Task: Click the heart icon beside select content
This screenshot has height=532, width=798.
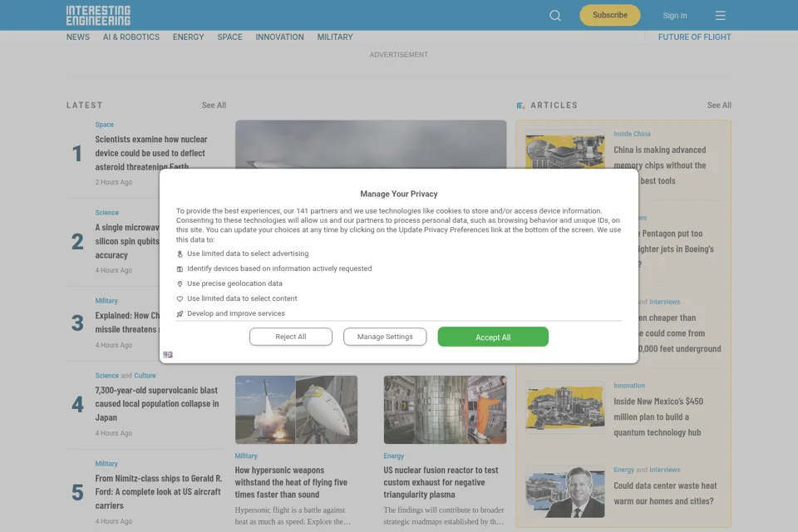Action: pos(180,299)
